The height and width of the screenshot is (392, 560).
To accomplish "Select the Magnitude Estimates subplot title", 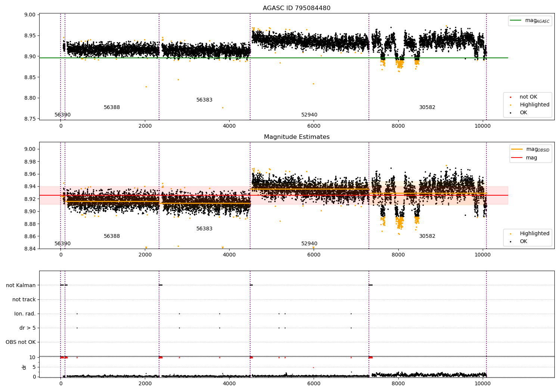I will [x=296, y=137].
